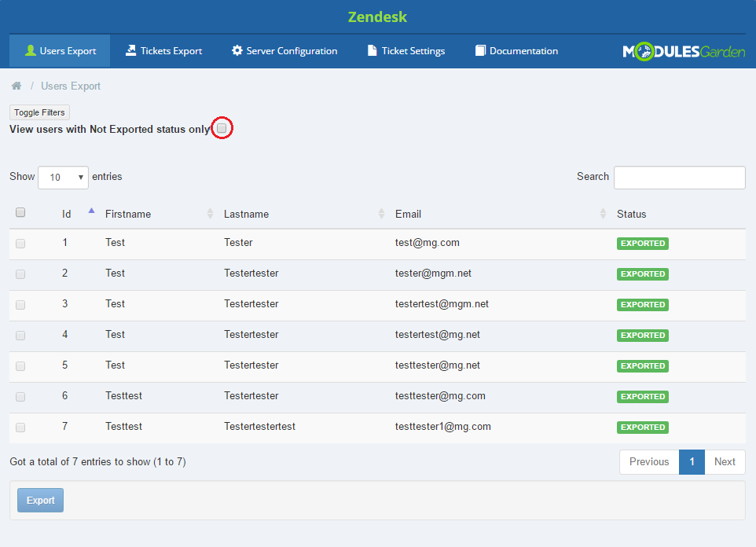Tick the select-all checkbox in table header
The width and height of the screenshot is (756, 547).
[20, 212]
